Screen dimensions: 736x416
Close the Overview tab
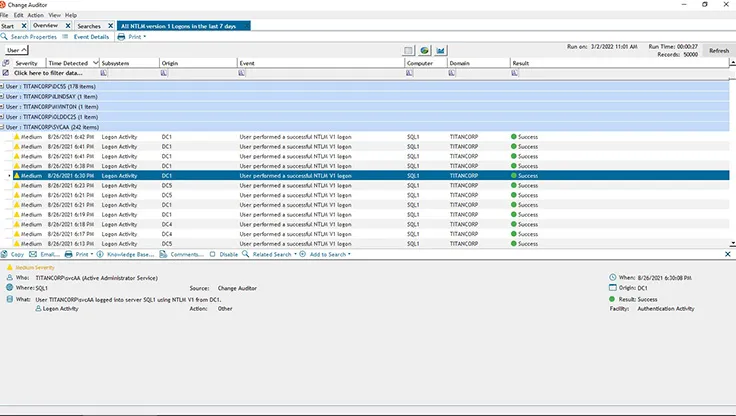pyautogui.click(x=68, y=26)
